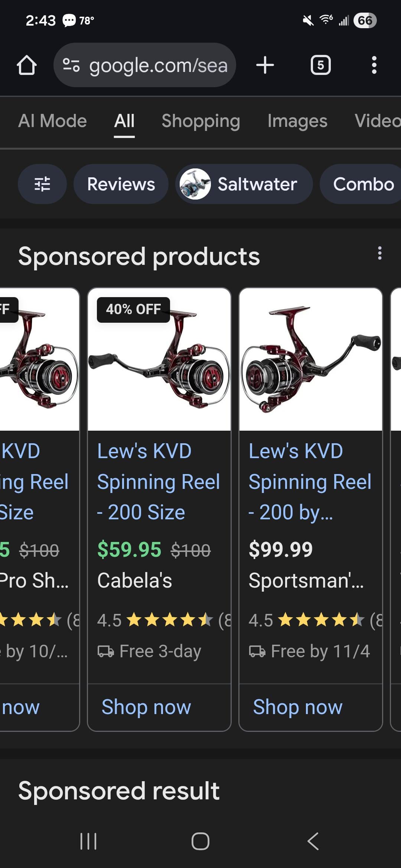Tap the google.com address bar
The height and width of the screenshot is (868, 401).
point(145,65)
